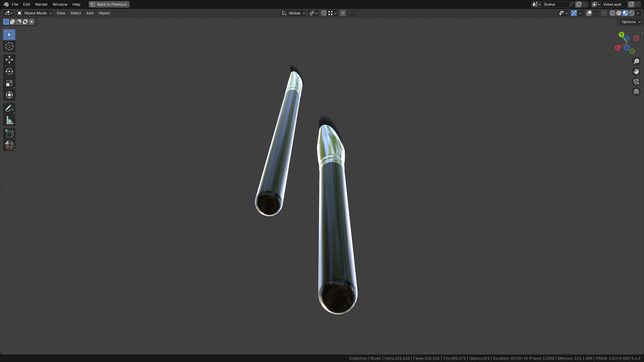
Task: Set selection mode to Invert
Action: 25,22
